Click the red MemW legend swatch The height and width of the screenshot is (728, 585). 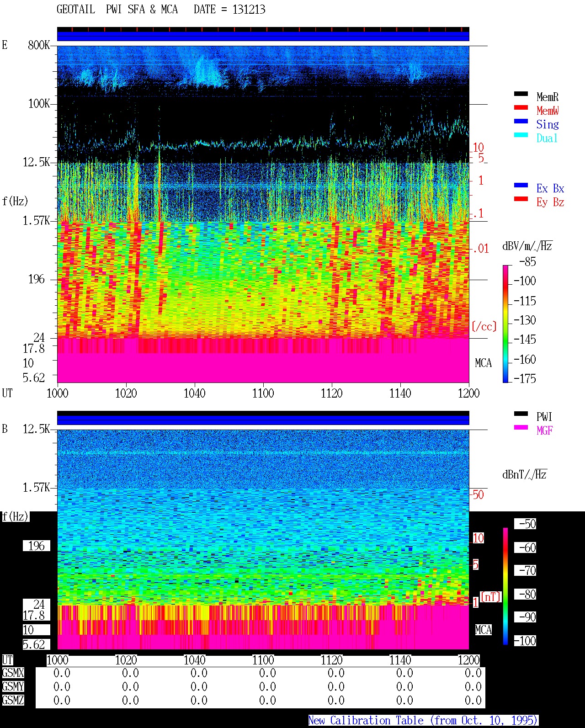click(x=521, y=108)
